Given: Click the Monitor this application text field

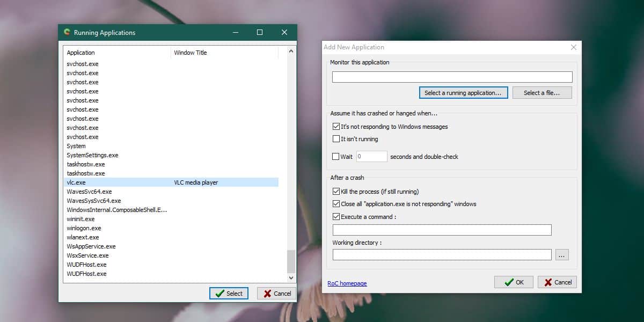Looking at the screenshot, I should pyautogui.click(x=452, y=77).
